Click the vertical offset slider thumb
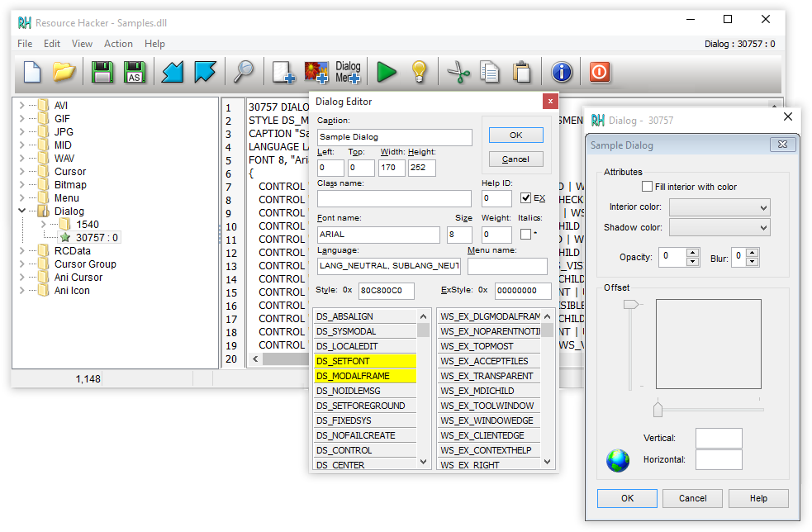The height and width of the screenshot is (532, 812). 630,304
